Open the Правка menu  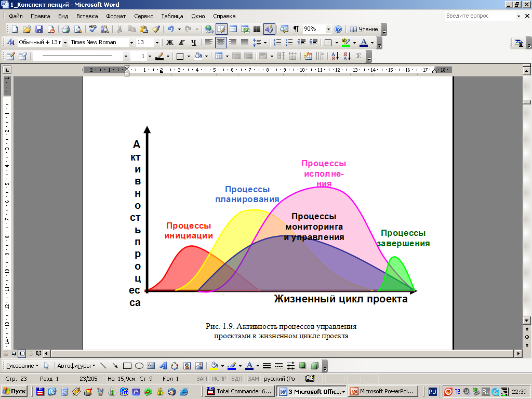point(41,16)
